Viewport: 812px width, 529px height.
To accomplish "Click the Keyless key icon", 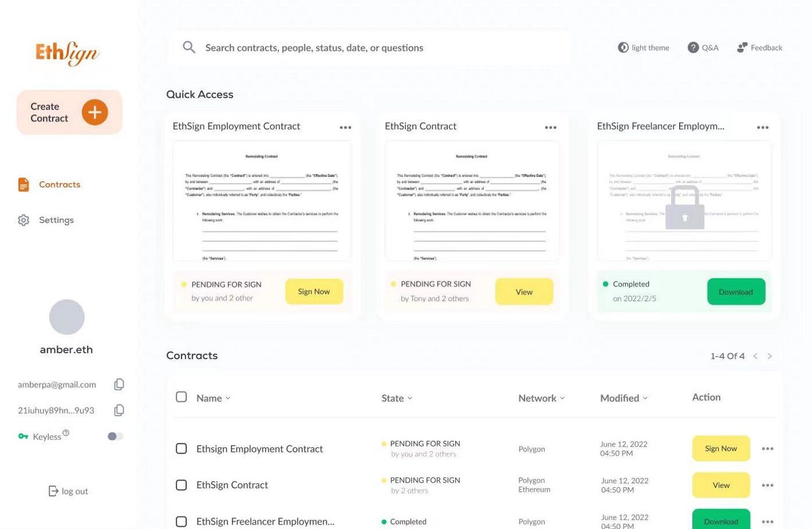I will [x=23, y=436].
